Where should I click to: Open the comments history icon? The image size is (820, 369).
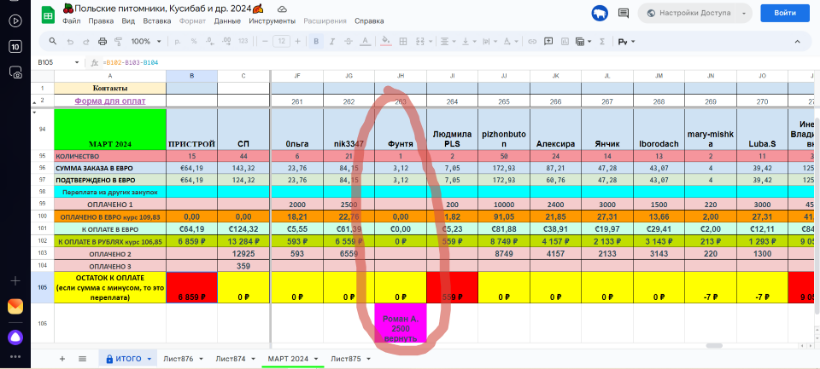pos(623,13)
